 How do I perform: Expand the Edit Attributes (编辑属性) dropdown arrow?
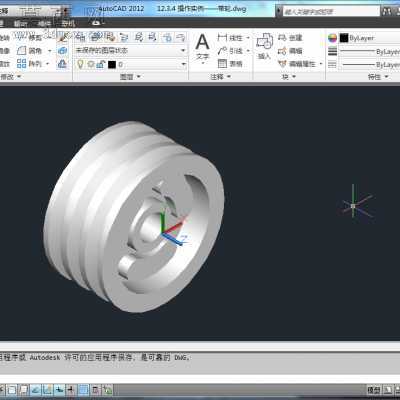tap(321, 63)
